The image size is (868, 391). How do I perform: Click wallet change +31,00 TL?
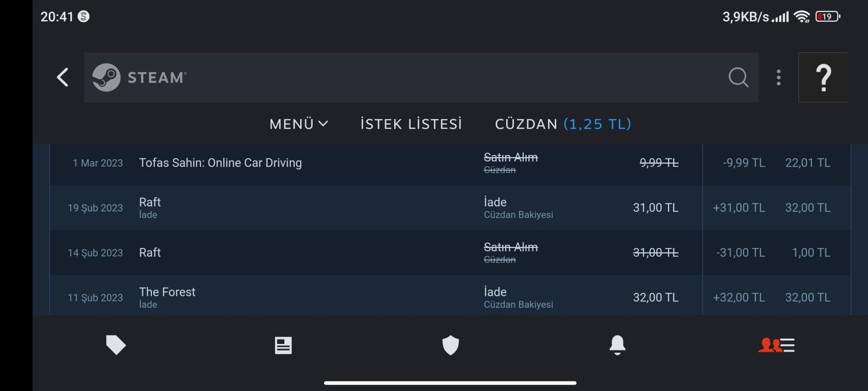(x=739, y=208)
